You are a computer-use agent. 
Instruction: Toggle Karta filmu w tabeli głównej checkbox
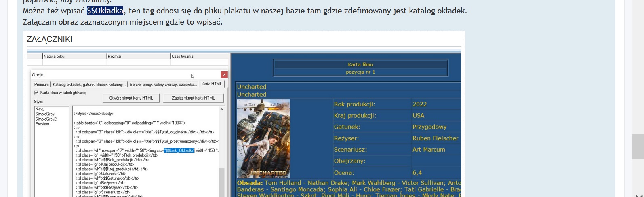point(36,93)
